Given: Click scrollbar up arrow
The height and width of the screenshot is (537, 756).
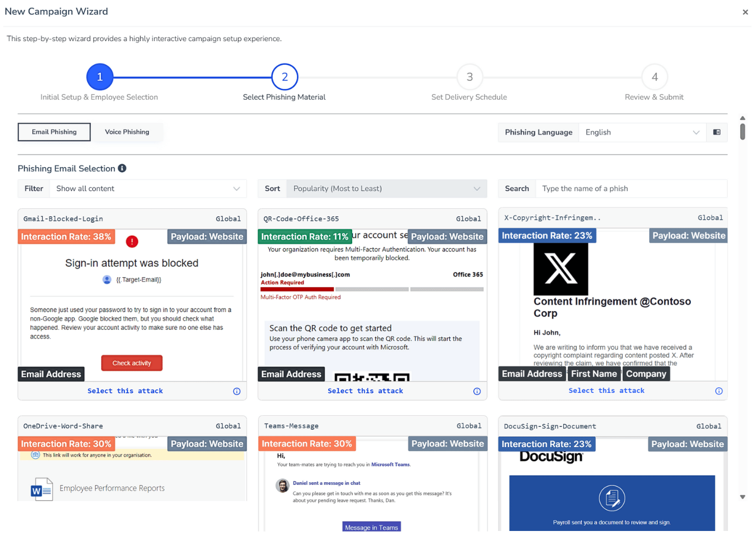Looking at the screenshot, I should [x=743, y=118].
